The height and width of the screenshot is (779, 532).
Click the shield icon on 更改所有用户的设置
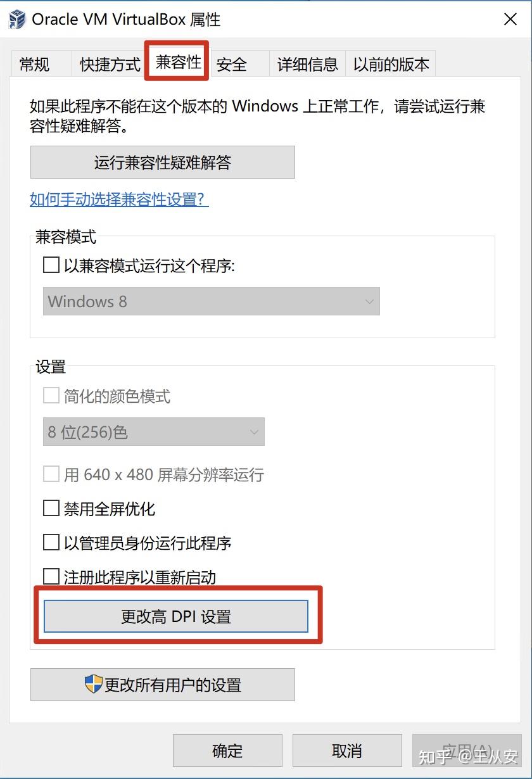point(94,684)
